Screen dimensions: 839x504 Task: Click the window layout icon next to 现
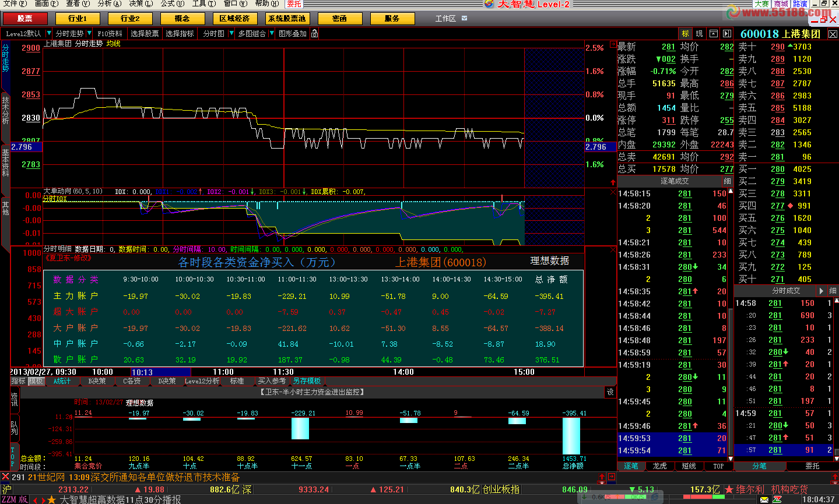pos(714,34)
